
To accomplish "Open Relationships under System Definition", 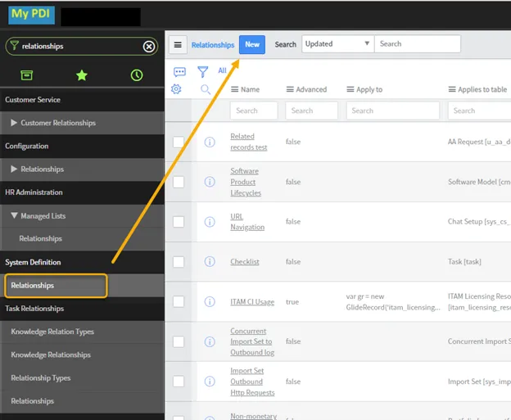I will click(33, 286).
